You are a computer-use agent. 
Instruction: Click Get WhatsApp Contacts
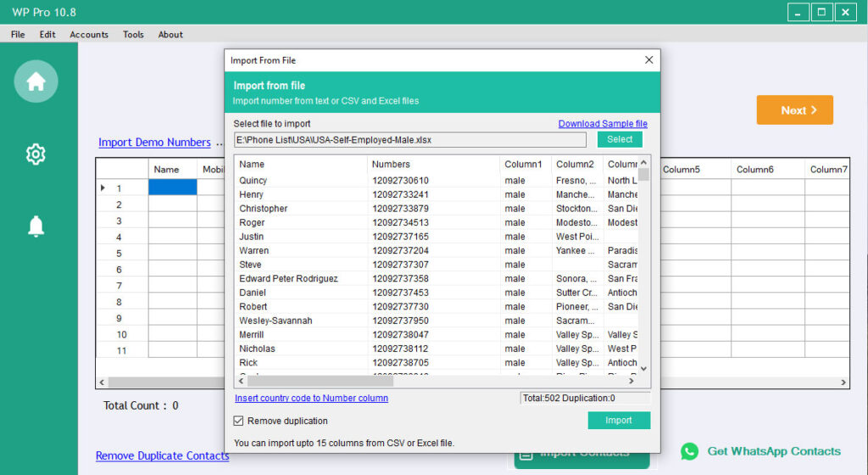click(x=774, y=451)
